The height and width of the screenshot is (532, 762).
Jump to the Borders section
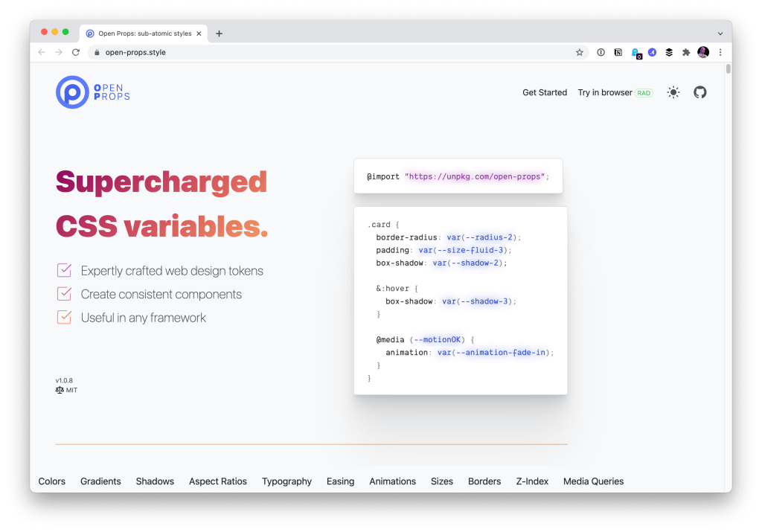click(x=484, y=481)
